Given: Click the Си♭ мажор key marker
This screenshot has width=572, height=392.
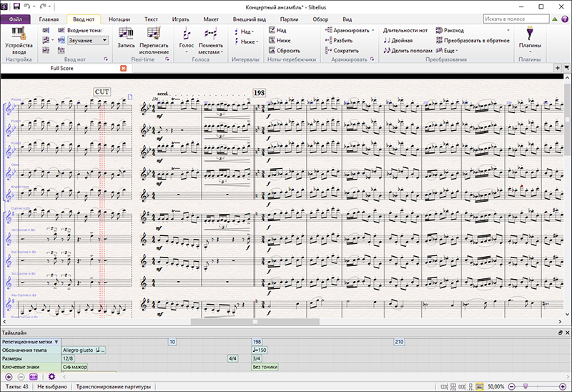Looking at the screenshot, I should [x=74, y=367].
